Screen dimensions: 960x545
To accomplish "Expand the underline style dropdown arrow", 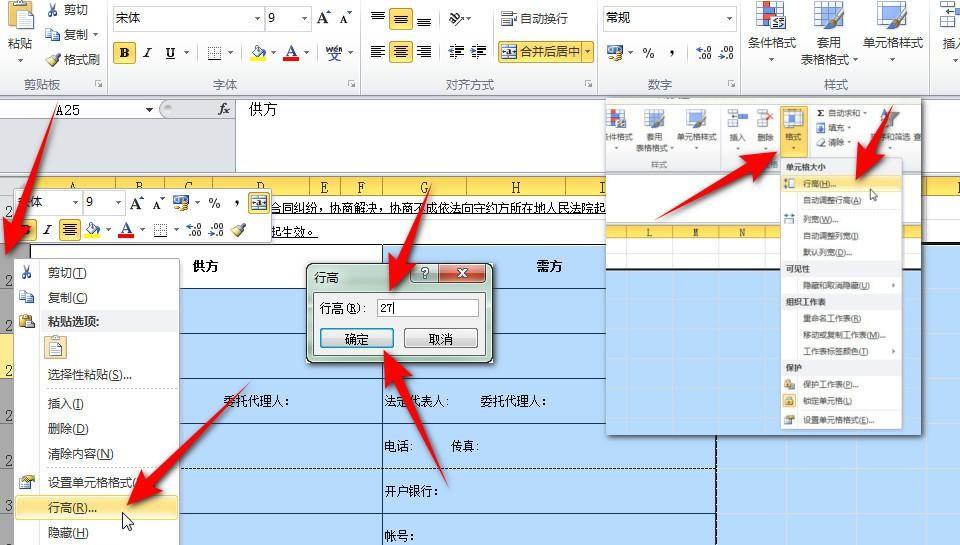I will [186, 53].
